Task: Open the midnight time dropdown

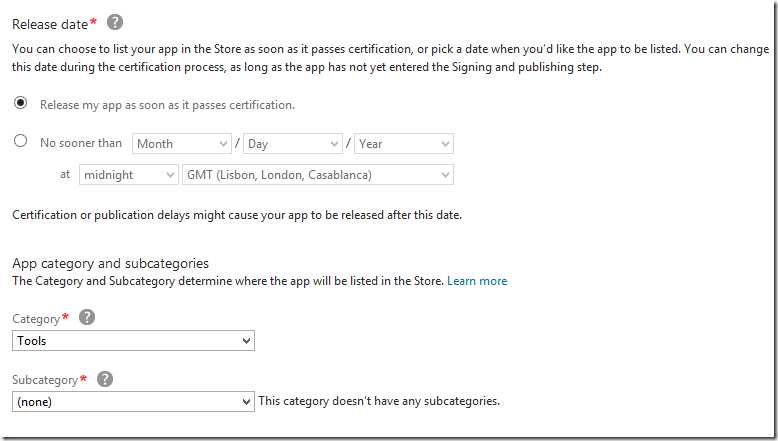Action: pyautogui.click(x=129, y=175)
